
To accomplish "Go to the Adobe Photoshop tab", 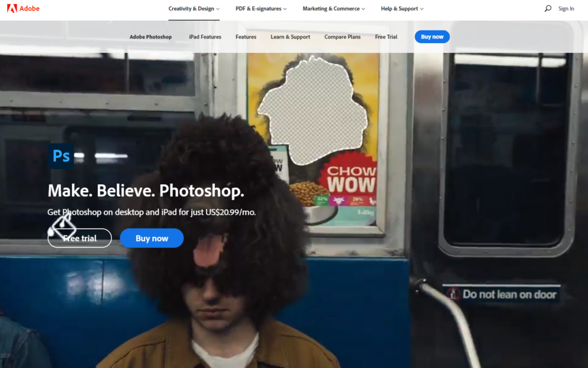I will pyautogui.click(x=151, y=37).
